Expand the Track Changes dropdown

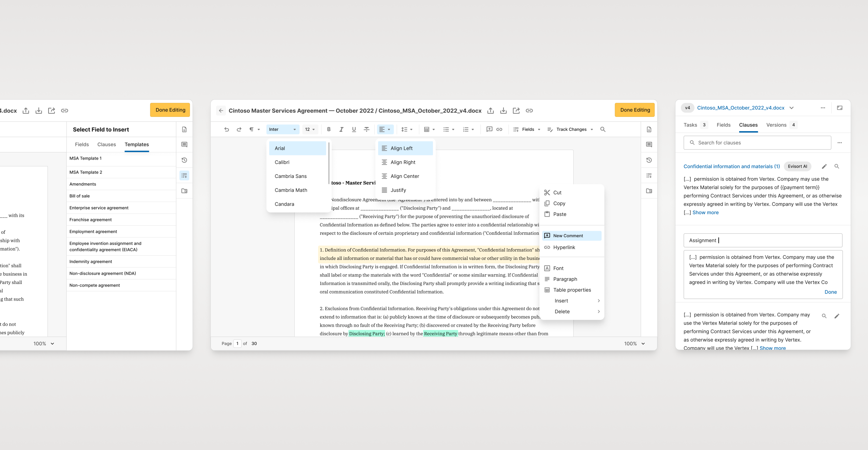tap(592, 129)
